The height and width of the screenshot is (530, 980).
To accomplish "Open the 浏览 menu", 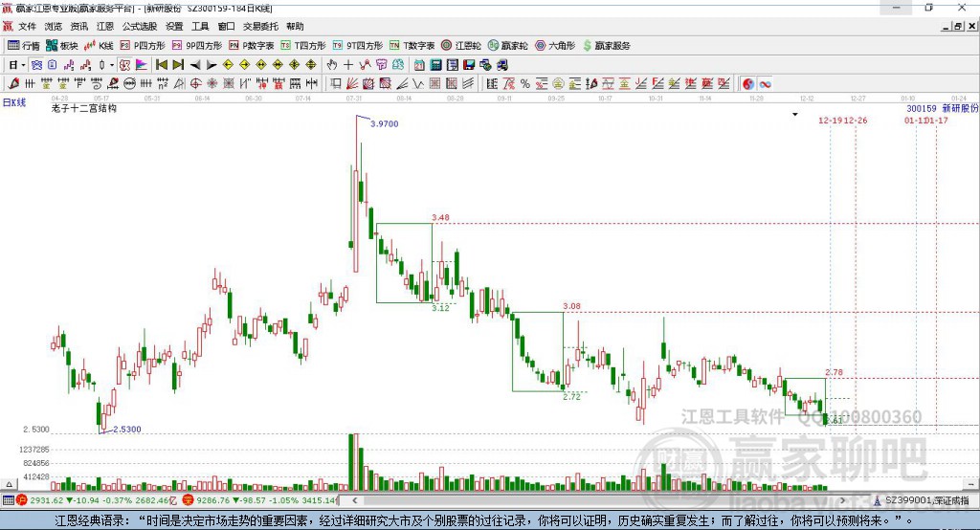I will pyautogui.click(x=54, y=26).
